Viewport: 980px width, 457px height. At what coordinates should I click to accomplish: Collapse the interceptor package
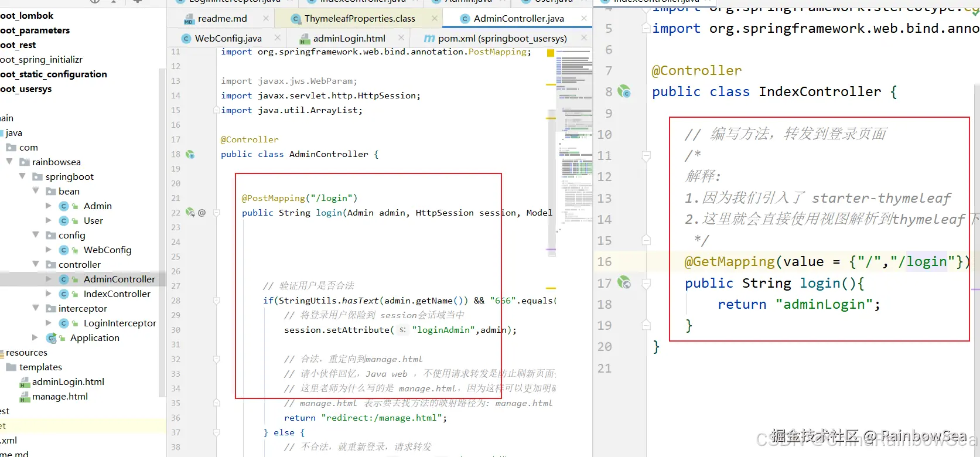[36, 308]
